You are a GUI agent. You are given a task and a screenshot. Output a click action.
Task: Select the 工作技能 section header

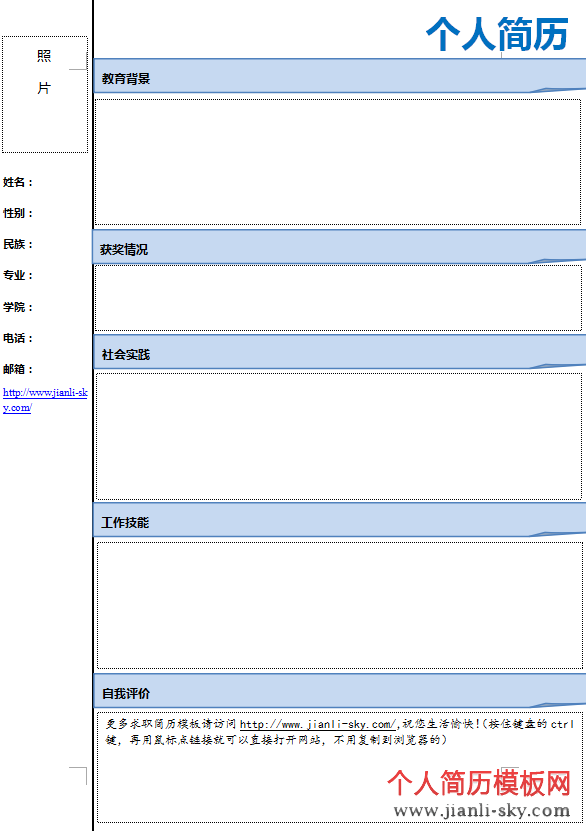click(x=340, y=520)
